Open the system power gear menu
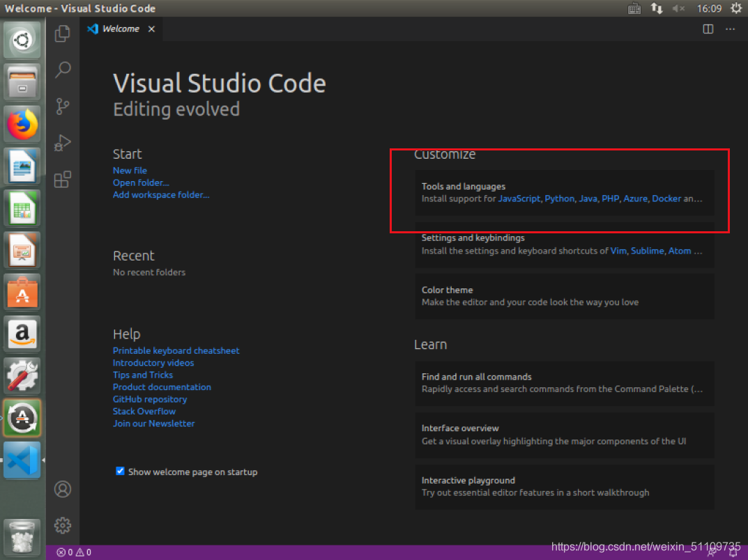This screenshot has width=748, height=560. (736, 8)
